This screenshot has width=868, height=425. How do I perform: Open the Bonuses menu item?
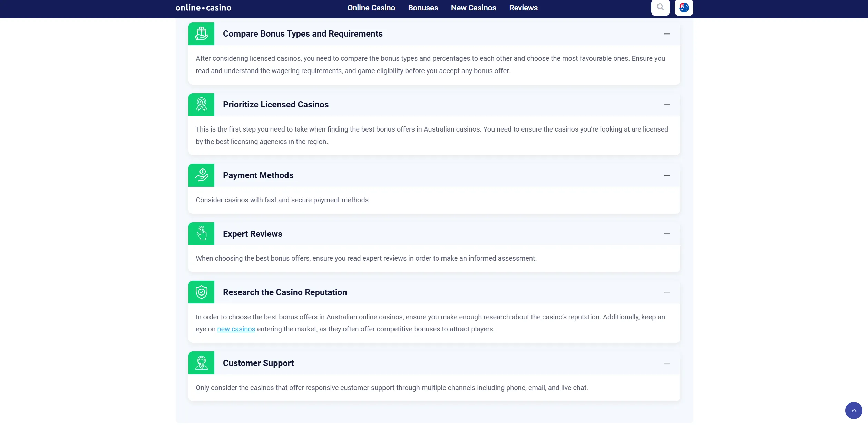(x=423, y=8)
